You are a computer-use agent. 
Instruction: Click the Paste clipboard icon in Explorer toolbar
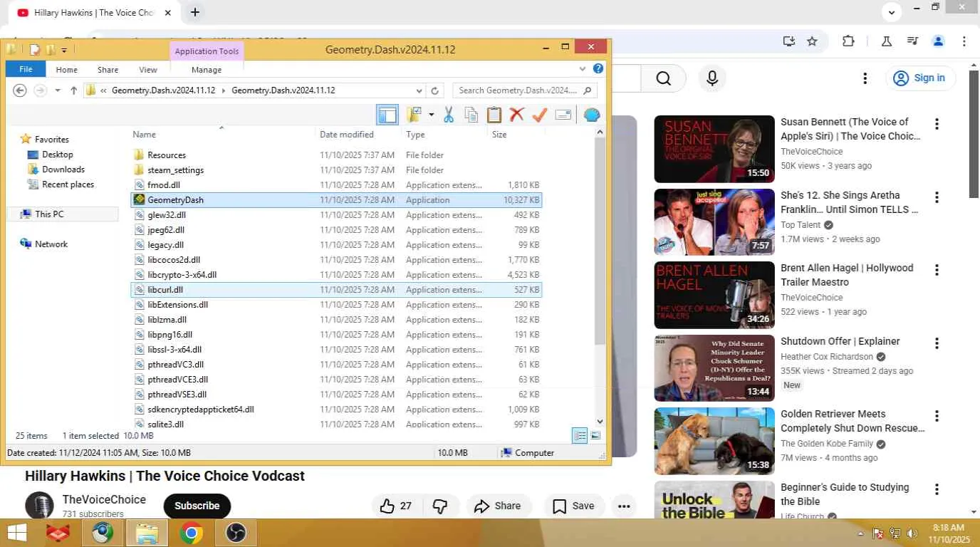tap(494, 115)
